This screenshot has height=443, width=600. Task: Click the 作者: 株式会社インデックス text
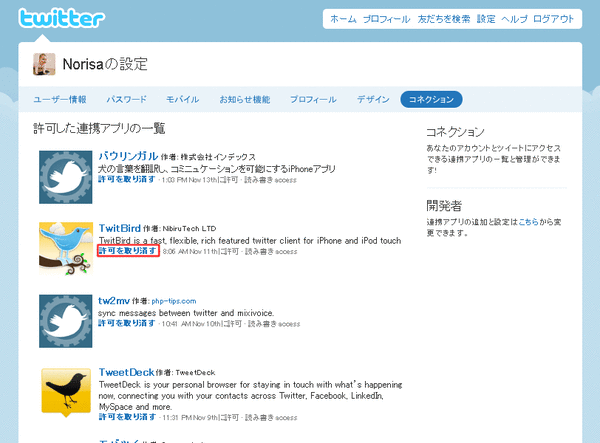[208, 157]
